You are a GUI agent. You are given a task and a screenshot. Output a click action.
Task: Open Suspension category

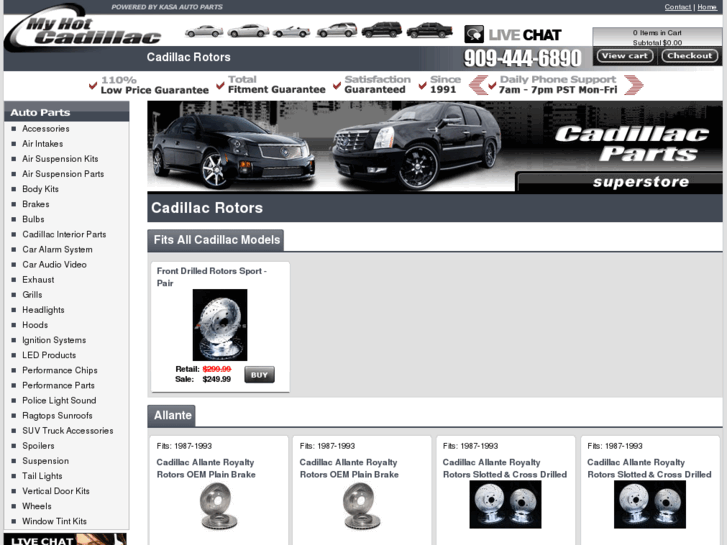(x=45, y=461)
